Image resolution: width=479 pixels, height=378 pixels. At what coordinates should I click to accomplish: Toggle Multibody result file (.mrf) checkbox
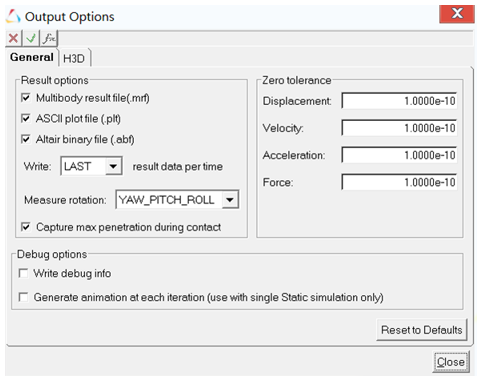coord(26,98)
